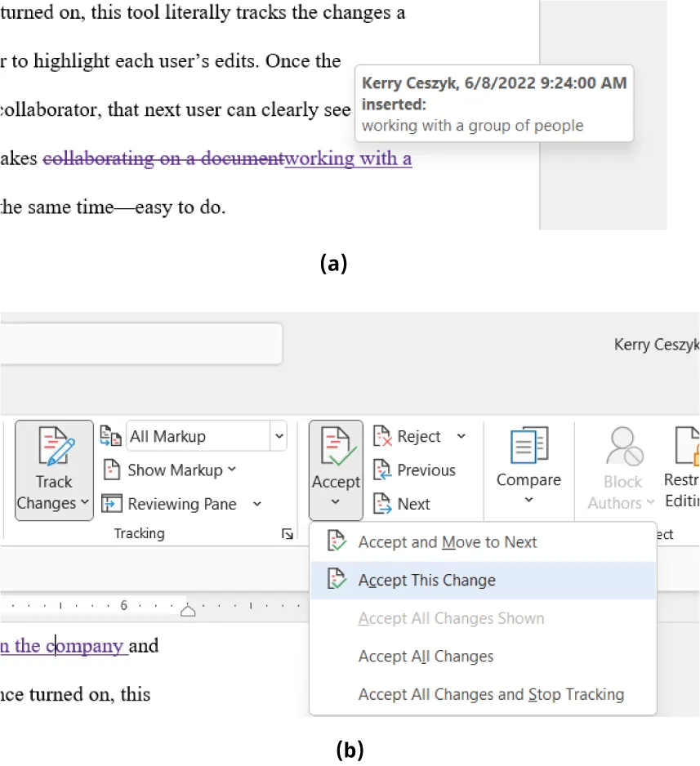Open the All Markup dropdown
This screenshot has height=766, width=700.
(279, 435)
